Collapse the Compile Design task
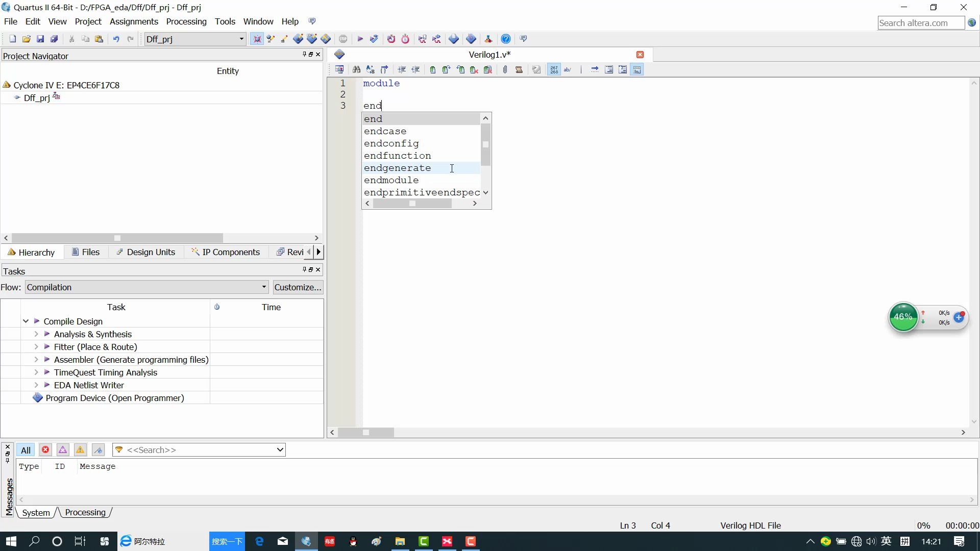 tap(26, 321)
